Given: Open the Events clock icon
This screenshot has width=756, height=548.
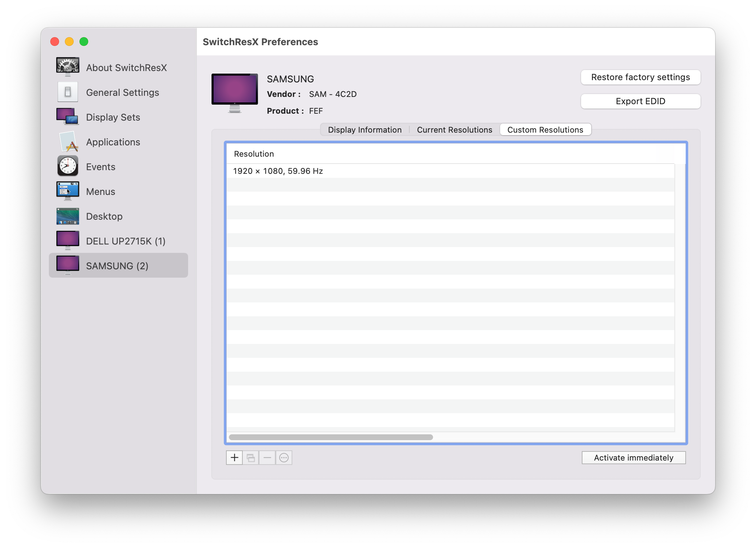Looking at the screenshot, I should click(68, 166).
